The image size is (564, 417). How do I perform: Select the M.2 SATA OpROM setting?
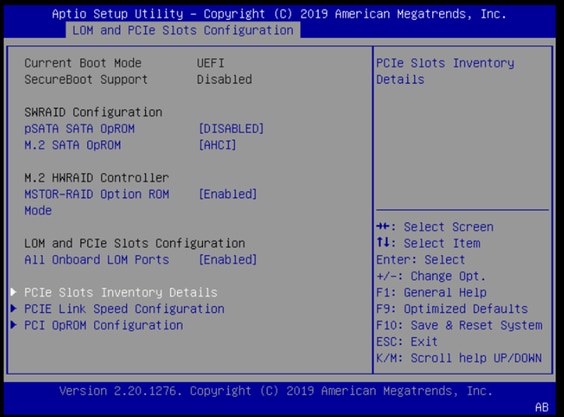(x=73, y=145)
